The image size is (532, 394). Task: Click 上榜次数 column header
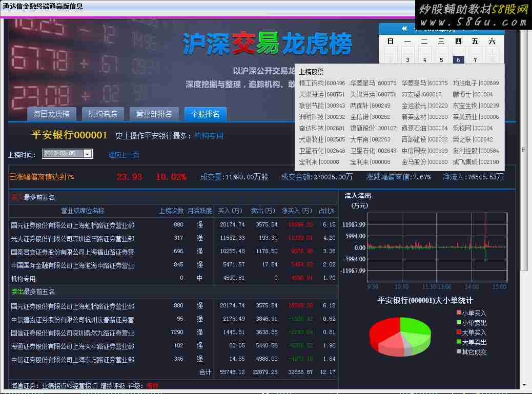[171, 211]
